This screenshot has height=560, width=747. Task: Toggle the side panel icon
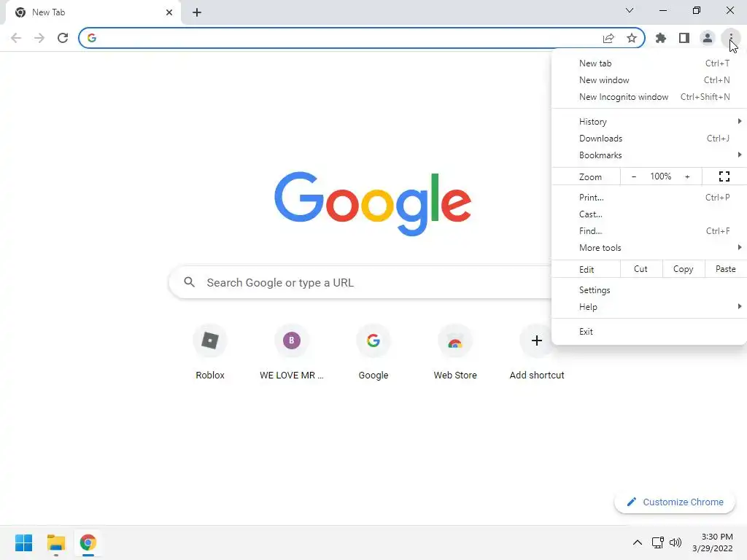(x=684, y=38)
